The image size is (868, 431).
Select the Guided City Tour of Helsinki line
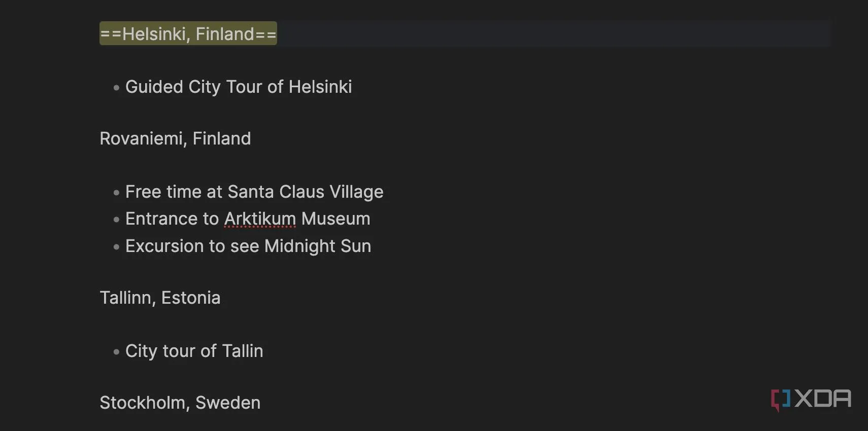tap(239, 87)
